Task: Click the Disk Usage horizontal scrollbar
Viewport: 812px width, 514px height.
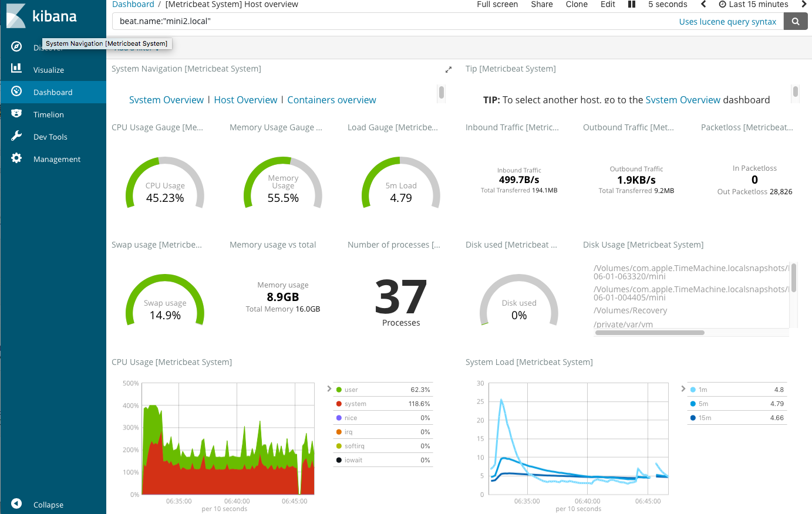Action: click(649, 333)
